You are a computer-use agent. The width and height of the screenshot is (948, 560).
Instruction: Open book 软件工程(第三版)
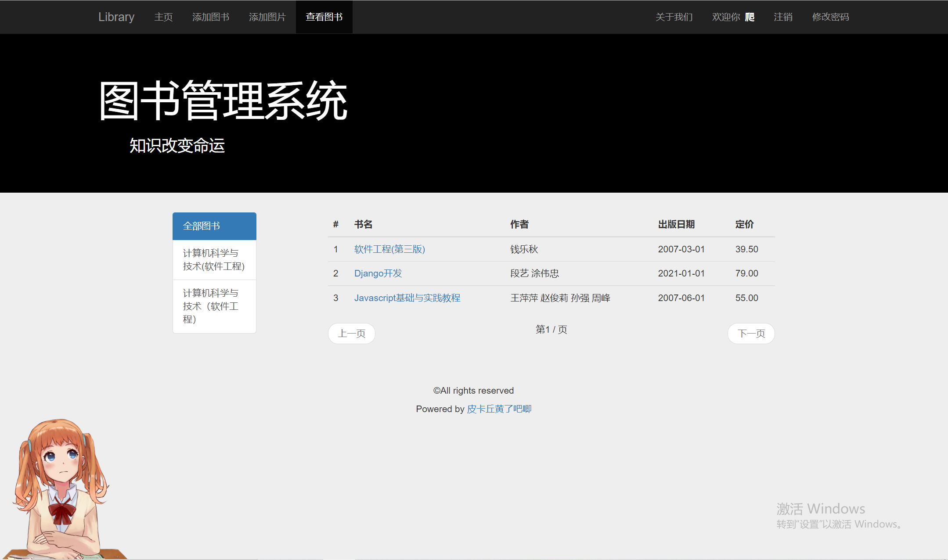[x=389, y=249]
